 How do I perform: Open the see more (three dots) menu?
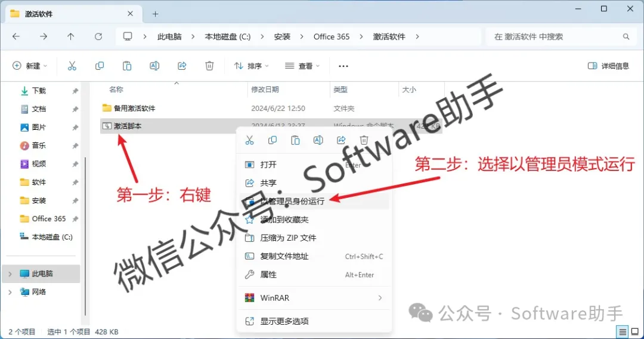coord(343,66)
